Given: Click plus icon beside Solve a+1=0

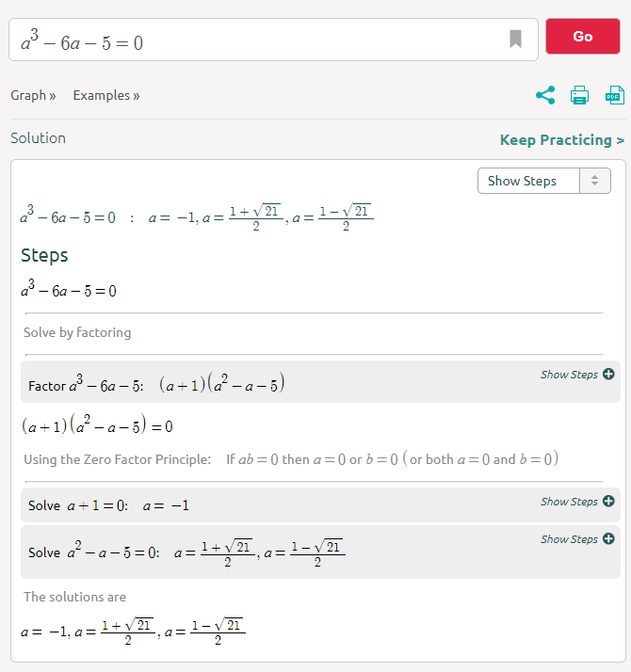Looking at the screenshot, I should (x=608, y=501).
